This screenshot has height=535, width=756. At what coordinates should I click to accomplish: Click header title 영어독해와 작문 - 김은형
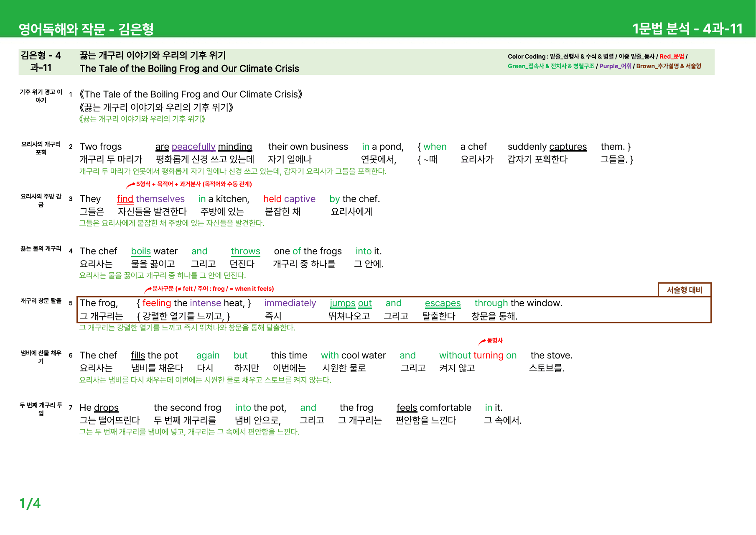(86, 29)
